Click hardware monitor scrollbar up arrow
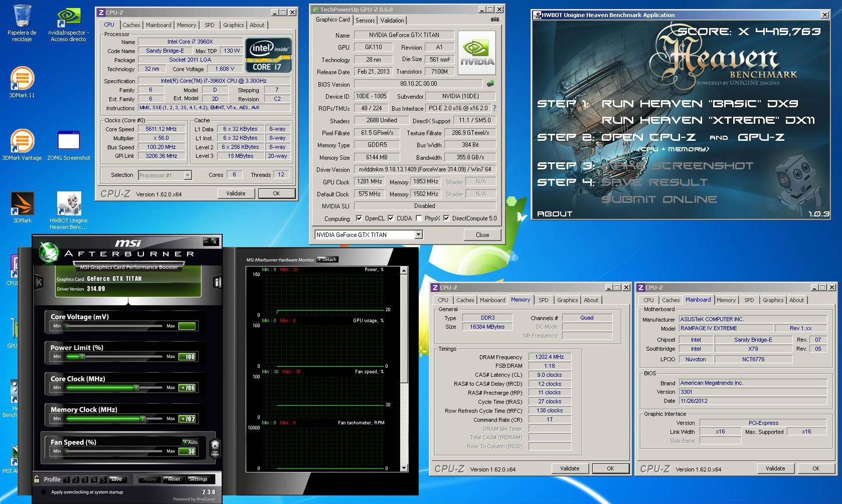Screen dimensions: 842x504 [x=404, y=271]
